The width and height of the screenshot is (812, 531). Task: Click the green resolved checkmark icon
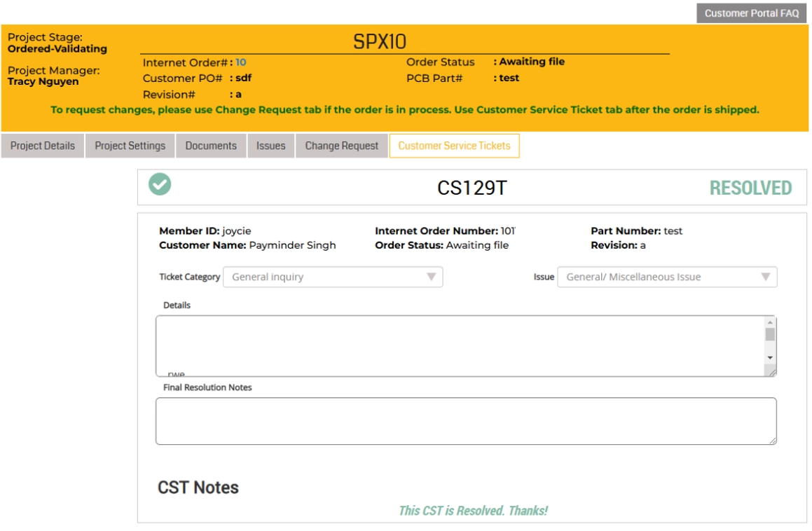[x=160, y=185]
